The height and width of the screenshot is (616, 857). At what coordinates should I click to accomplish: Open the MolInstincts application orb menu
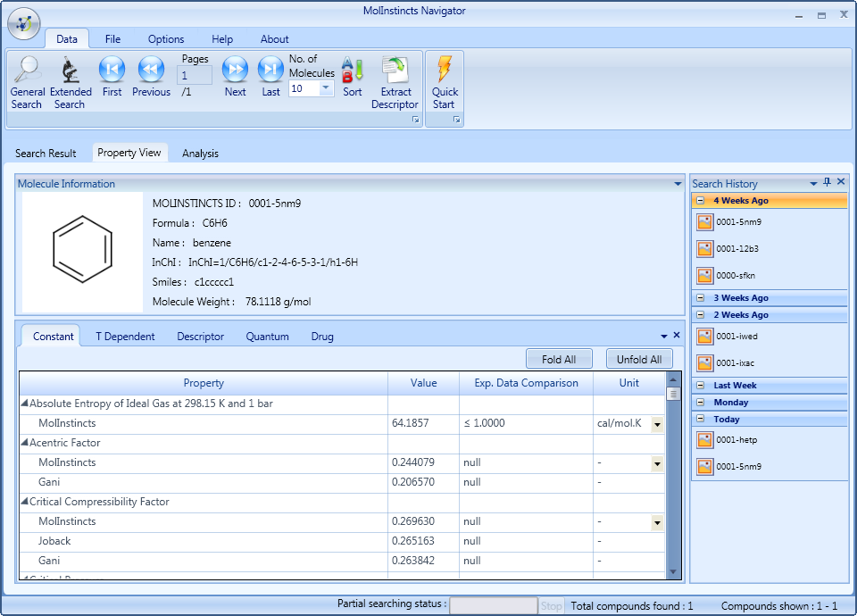click(x=23, y=23)
